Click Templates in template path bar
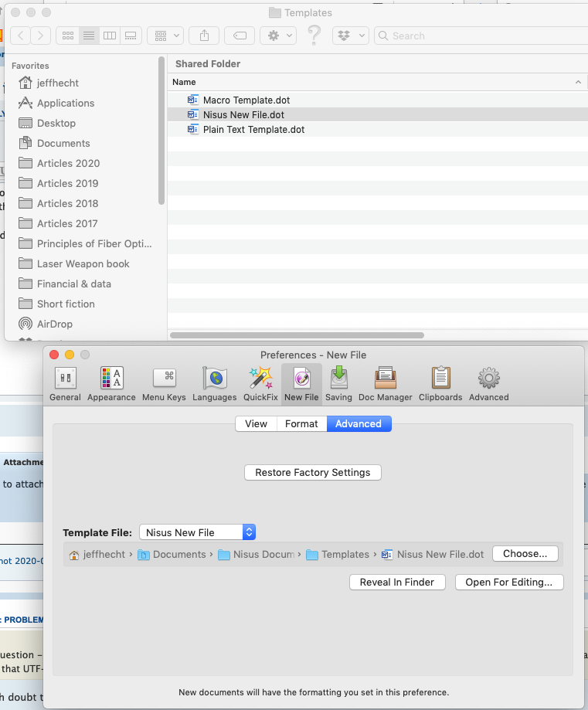The width and height of the screenshot is (588, 710). [x=338, y=554]
